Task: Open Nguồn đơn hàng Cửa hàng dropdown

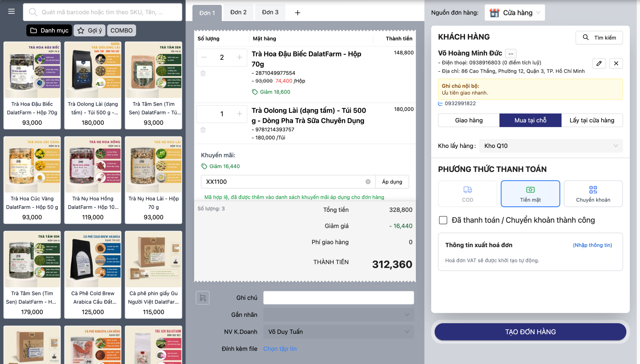Action: pyautogui.click(x=515, y=13)
